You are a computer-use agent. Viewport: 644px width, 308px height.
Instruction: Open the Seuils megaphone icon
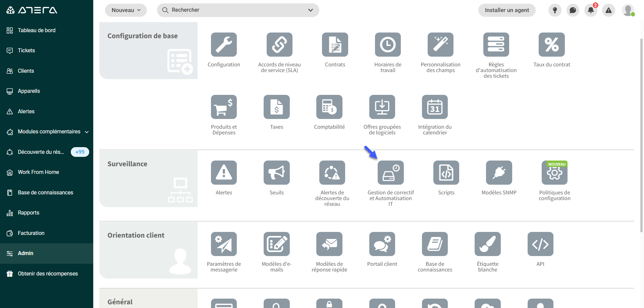[x=277, y=173]
